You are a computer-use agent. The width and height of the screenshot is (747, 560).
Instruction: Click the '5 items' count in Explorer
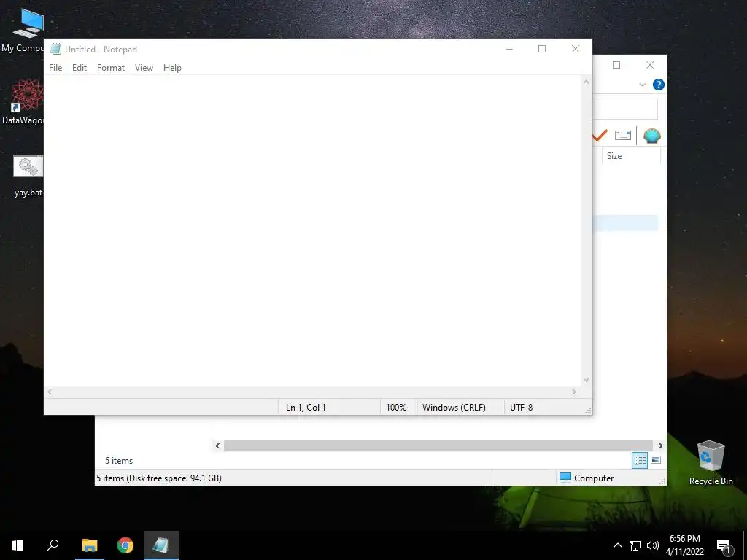pyautogui.click(x=119, y=461)
